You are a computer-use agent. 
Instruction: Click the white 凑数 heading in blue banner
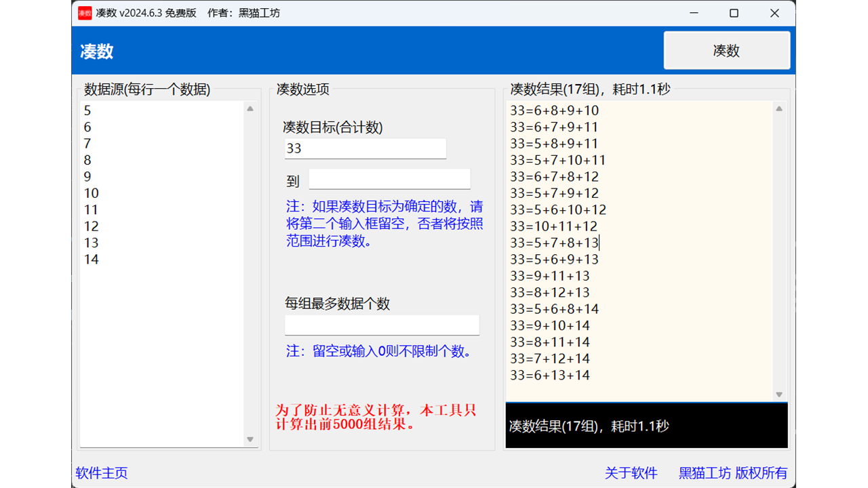point(97,52)
